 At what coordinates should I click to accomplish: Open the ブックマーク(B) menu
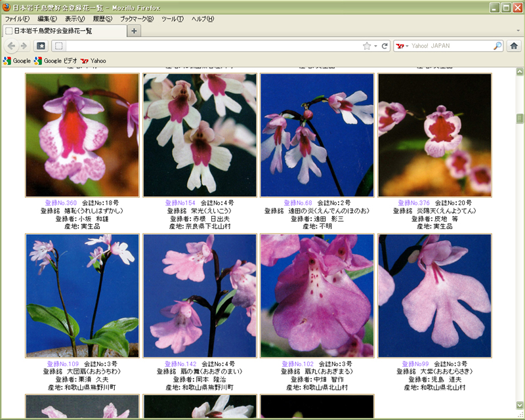(x=136, y=19)
